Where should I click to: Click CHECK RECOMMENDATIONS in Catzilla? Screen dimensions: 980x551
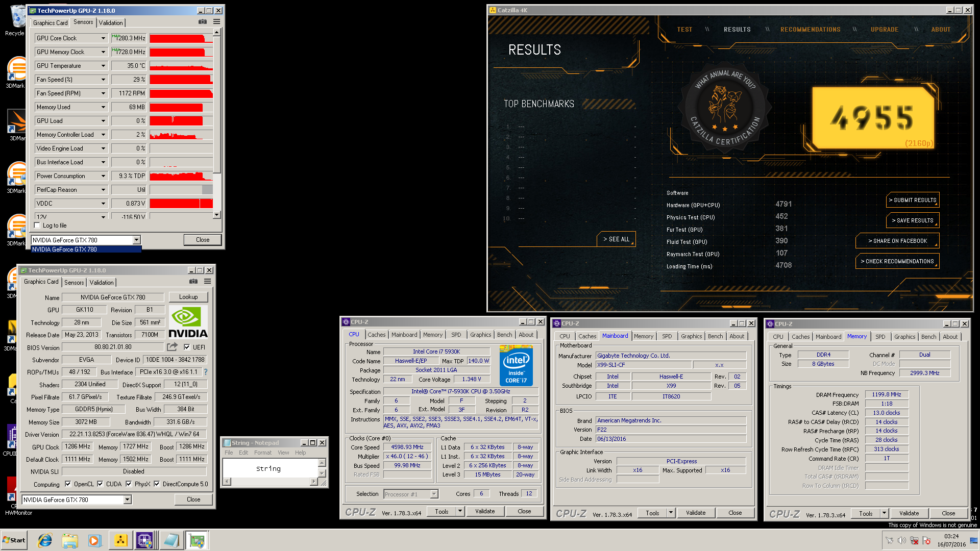897,261
